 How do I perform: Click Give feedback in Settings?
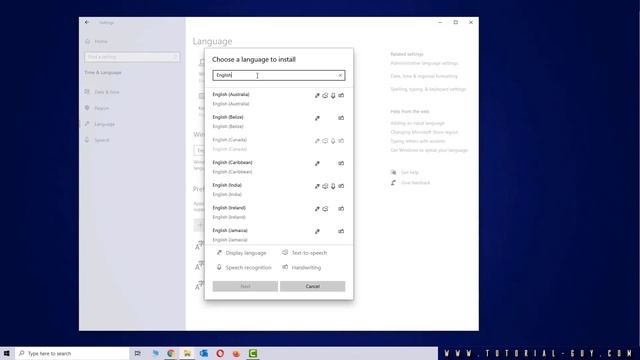point(415,182)
